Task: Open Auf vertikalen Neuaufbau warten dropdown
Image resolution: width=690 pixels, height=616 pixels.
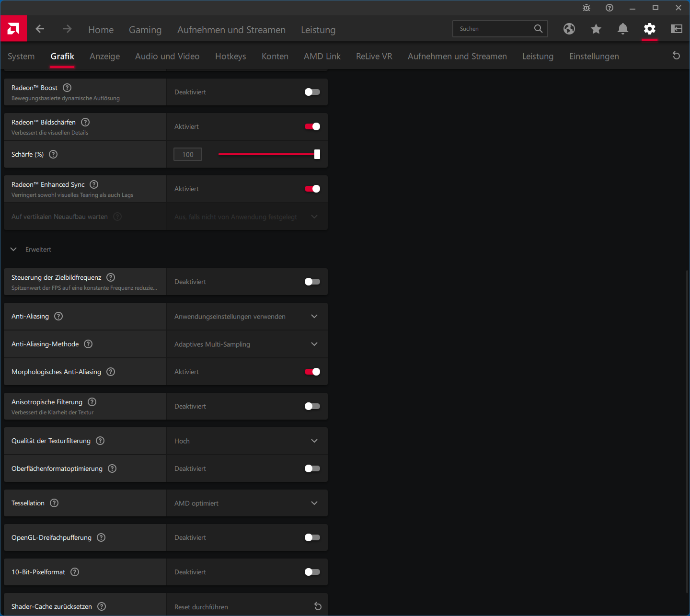Action: (247, 217)
